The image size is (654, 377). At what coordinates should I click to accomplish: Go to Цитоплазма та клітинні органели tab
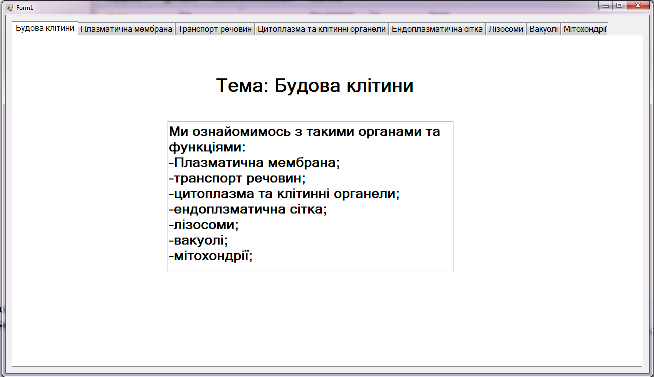point(321,29)
